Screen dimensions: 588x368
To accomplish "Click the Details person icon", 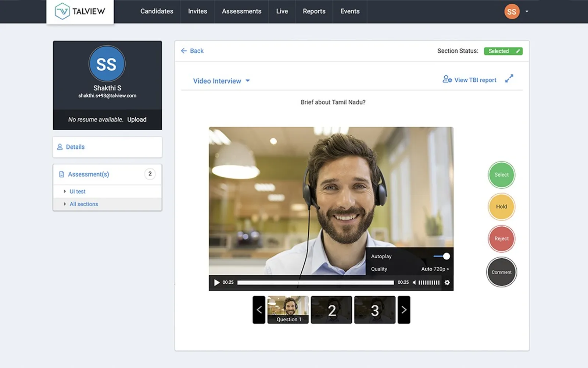I will coord(60,147).
